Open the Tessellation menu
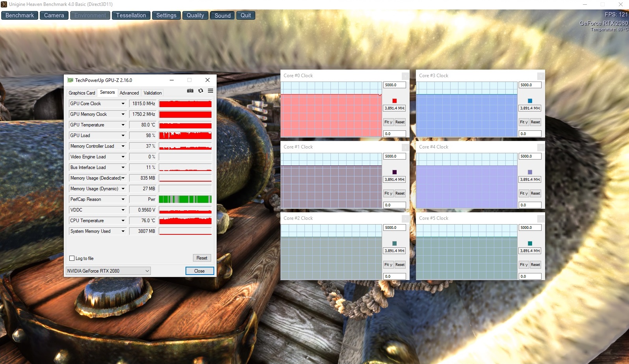 [x=131, y=15]
